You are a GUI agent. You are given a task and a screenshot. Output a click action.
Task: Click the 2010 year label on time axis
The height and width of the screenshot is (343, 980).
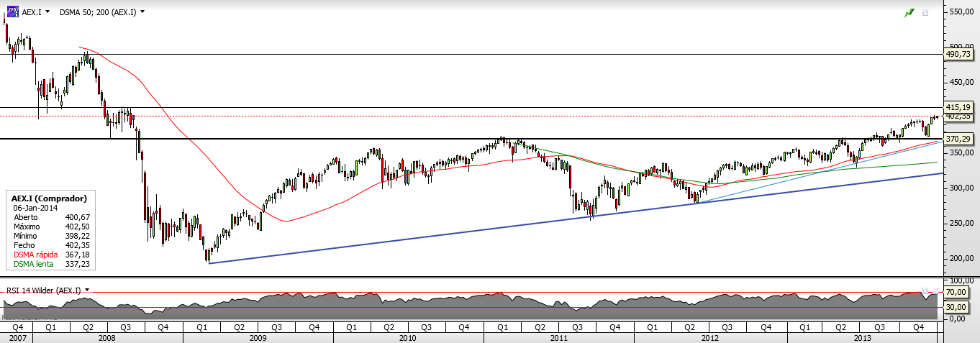tap(408, 337)
